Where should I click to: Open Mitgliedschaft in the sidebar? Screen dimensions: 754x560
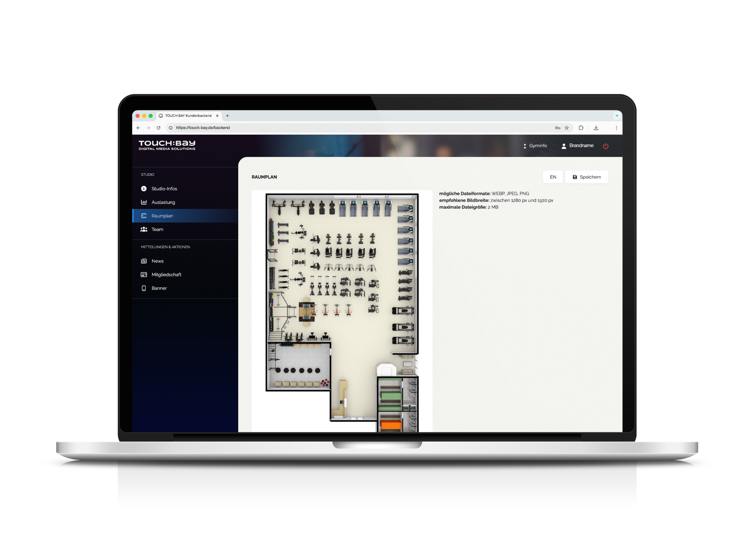(x=166, y=275)
